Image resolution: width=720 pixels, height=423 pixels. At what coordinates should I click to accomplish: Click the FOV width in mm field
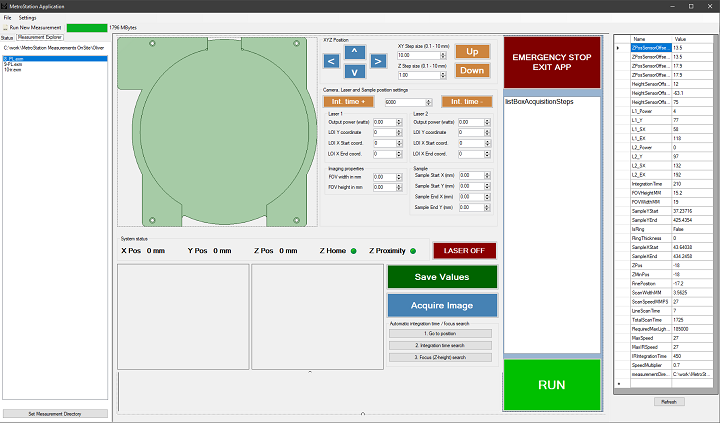385,176
